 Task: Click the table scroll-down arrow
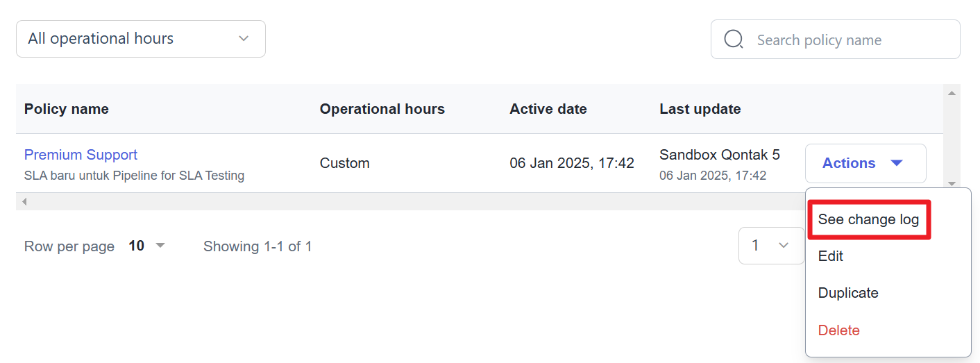pyautogui.click(x=952, y=183)
